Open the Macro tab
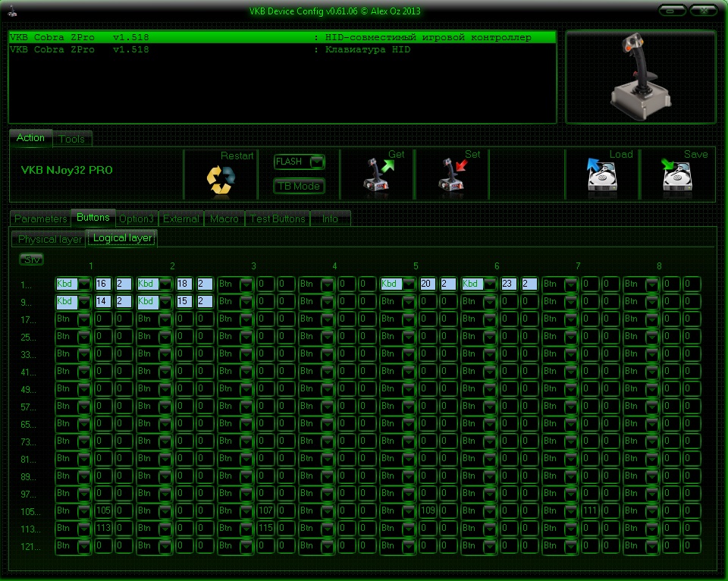 coord(224,218)
